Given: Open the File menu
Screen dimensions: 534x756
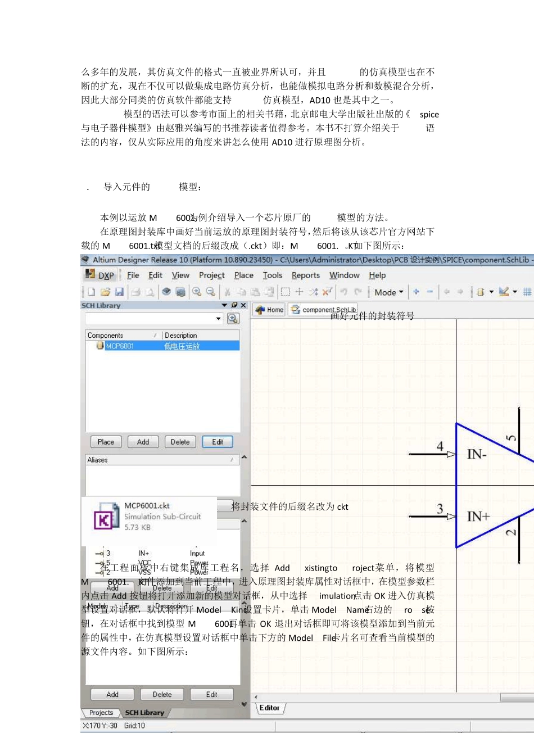Looking at the screenshot, I should click(x=133, y=275).
